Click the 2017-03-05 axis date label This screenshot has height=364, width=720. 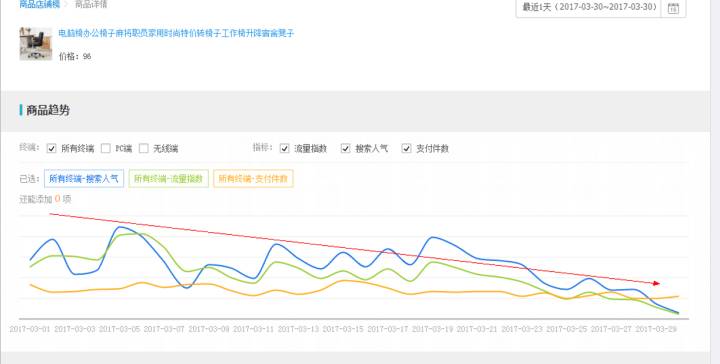pos(119,329)
